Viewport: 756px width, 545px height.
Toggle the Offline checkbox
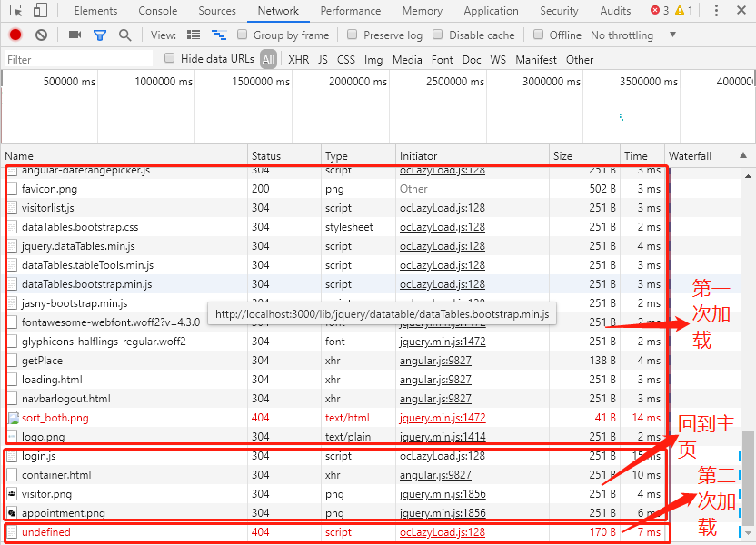click(538, 35)
